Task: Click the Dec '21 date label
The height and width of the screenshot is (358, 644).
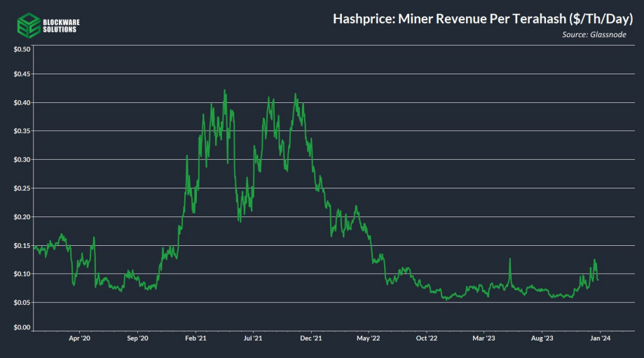Action: click(x=310, y=338)
